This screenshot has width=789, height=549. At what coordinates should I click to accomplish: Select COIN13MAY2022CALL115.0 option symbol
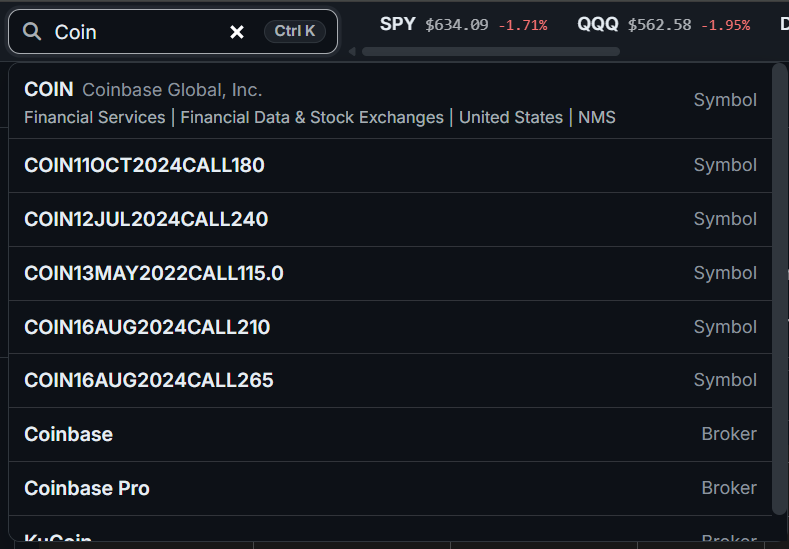[390, 273]
